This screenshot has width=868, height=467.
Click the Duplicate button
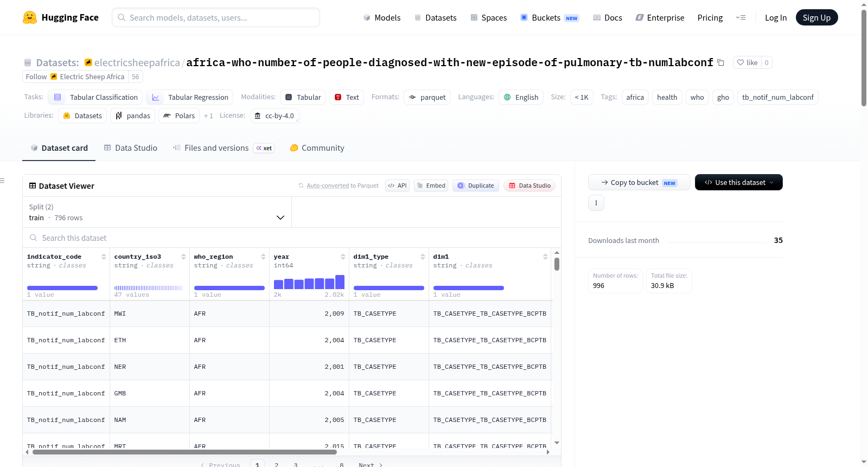[x=476, y=185]
